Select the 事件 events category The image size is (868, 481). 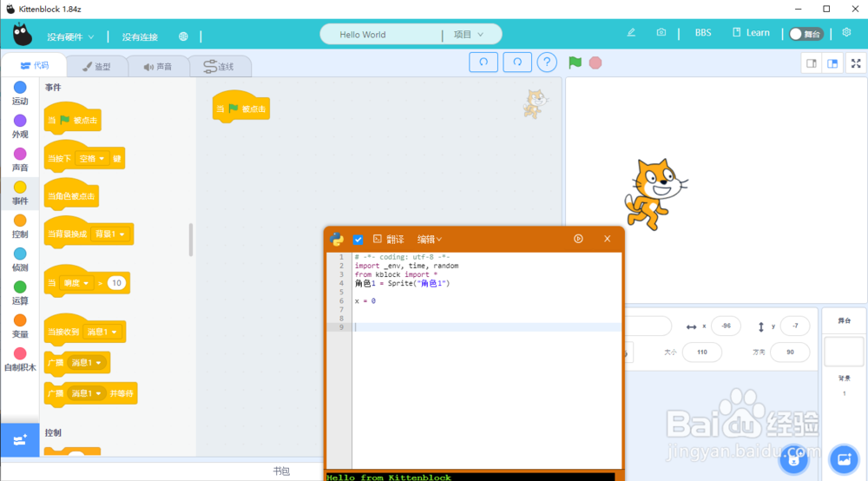20,193
